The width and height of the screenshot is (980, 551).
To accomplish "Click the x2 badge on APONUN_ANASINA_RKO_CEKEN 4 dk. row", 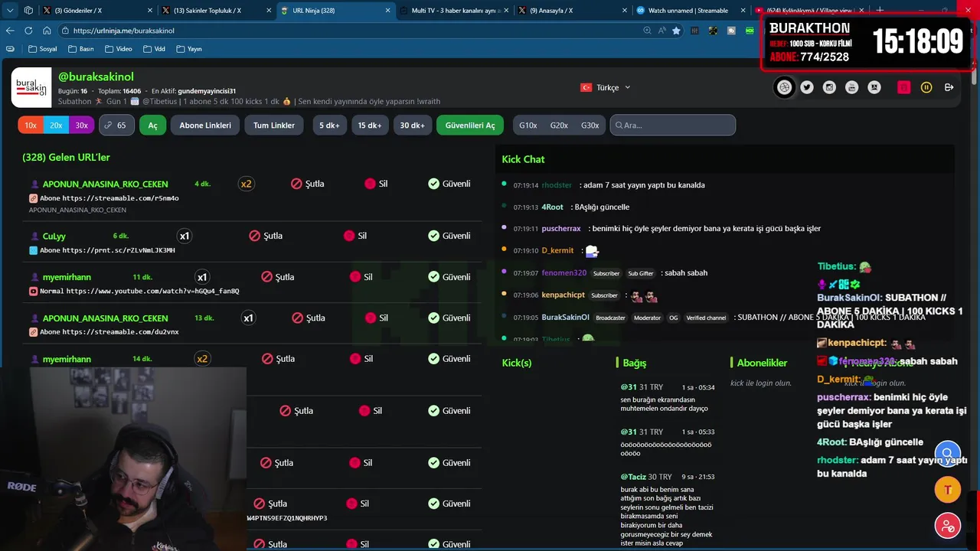I will coord(246,184).
